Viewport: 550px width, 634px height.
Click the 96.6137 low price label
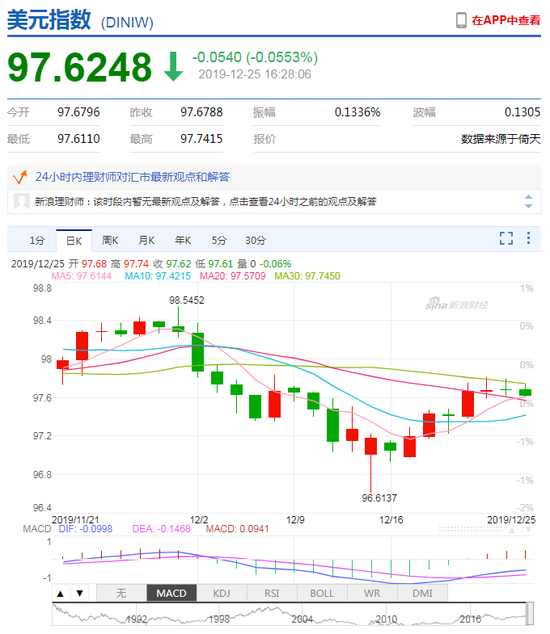pyautogui.click(x=379, y=498)
